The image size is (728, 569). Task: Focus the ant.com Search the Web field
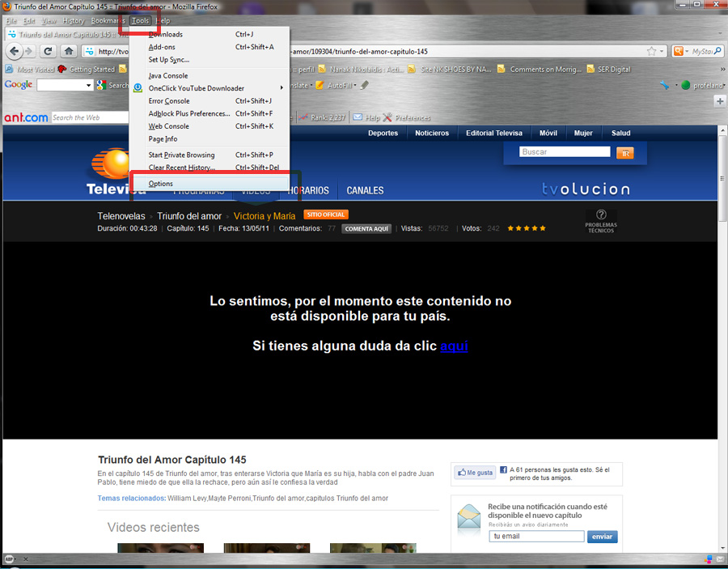coord(90,117)
